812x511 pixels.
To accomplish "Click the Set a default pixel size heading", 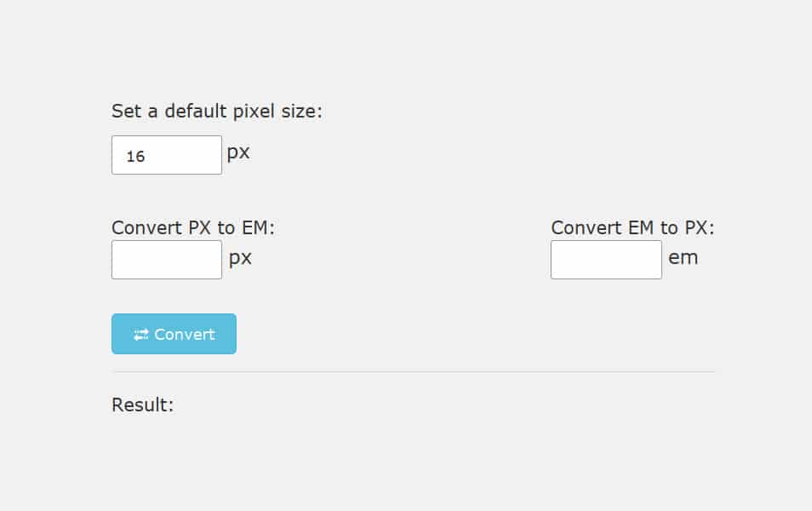I will pos(216,111).
